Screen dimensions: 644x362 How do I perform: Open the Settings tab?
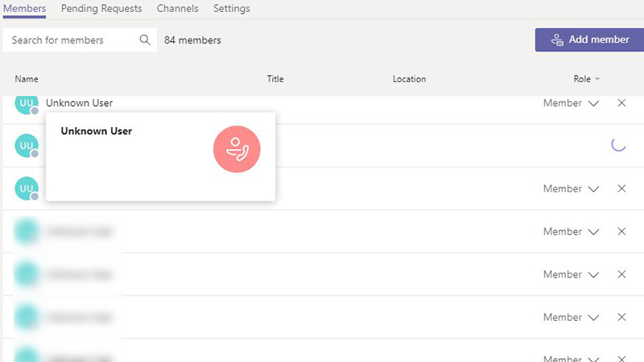pos(231,9)
